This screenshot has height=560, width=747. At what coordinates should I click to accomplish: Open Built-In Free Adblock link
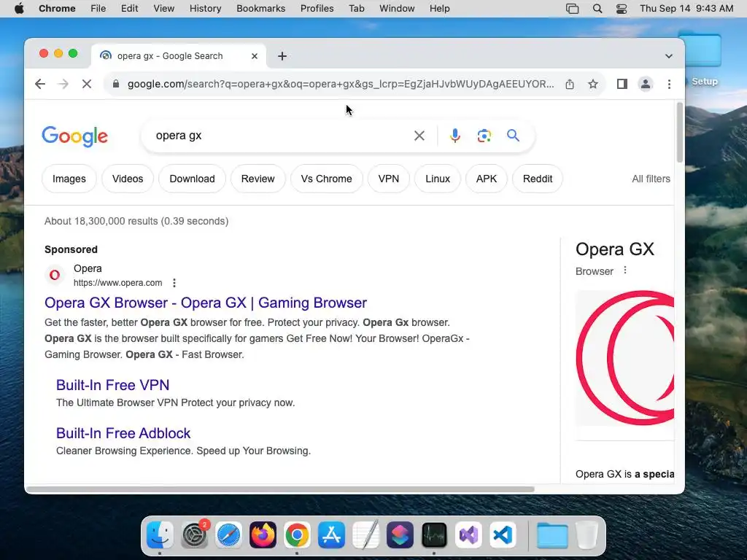pos(123,433)
